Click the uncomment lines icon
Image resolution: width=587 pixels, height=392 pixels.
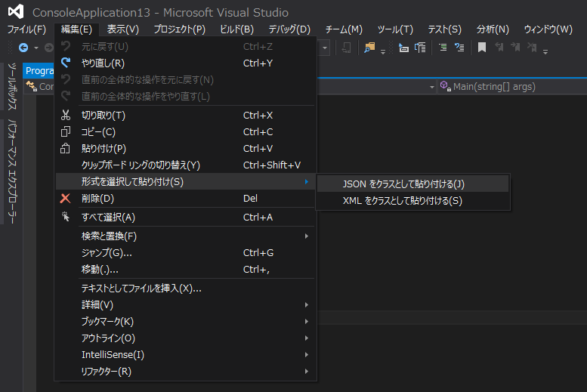[459, 47]
